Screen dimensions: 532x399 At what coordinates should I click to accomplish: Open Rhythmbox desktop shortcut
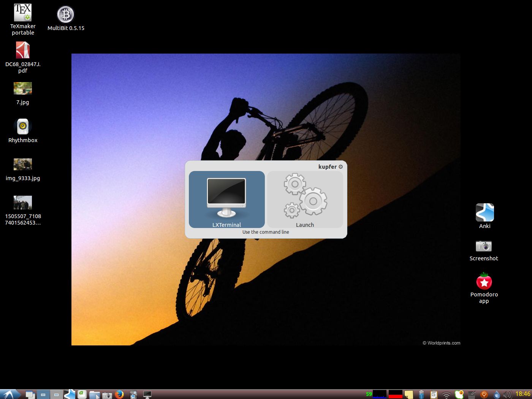[x=23, y=131]
